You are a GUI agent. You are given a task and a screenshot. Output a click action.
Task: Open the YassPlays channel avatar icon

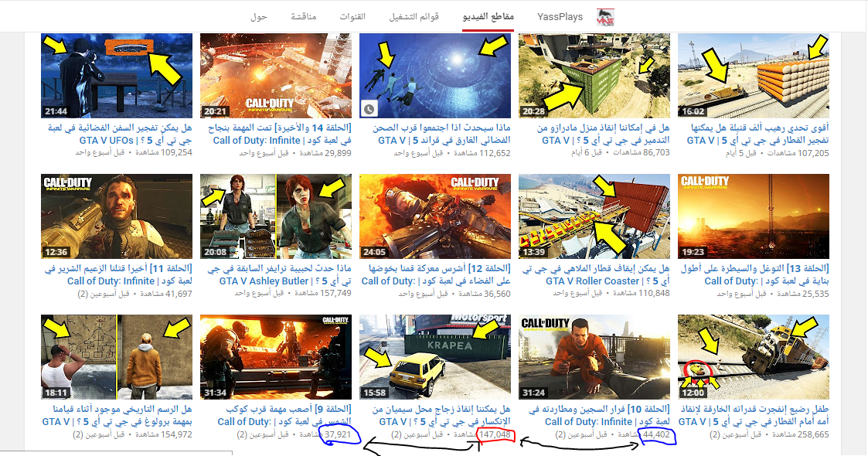click(606, 17)
